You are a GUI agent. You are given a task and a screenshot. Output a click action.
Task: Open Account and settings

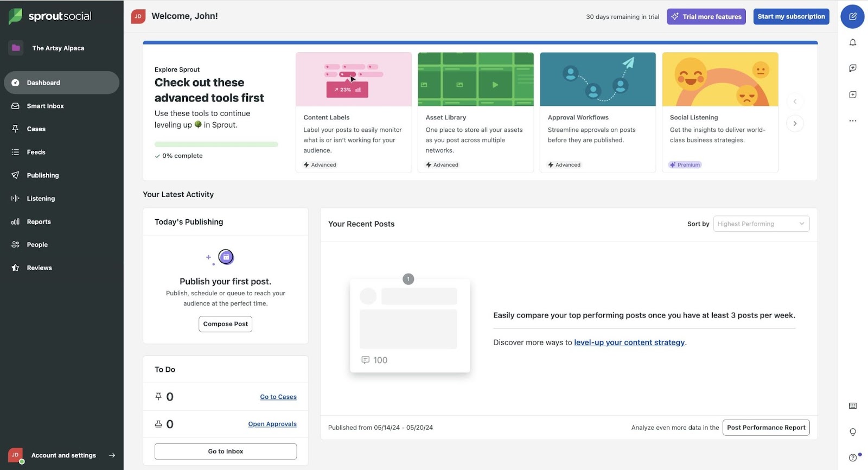point(62,455)
